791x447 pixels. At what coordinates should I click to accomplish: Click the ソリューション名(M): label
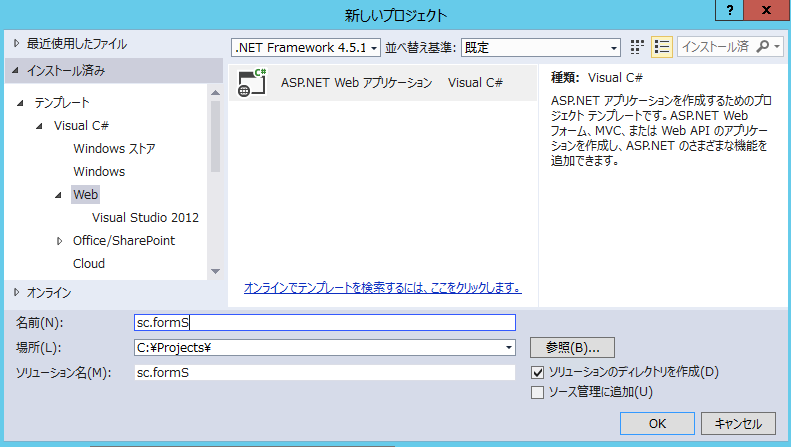click(x=64, y=373)
